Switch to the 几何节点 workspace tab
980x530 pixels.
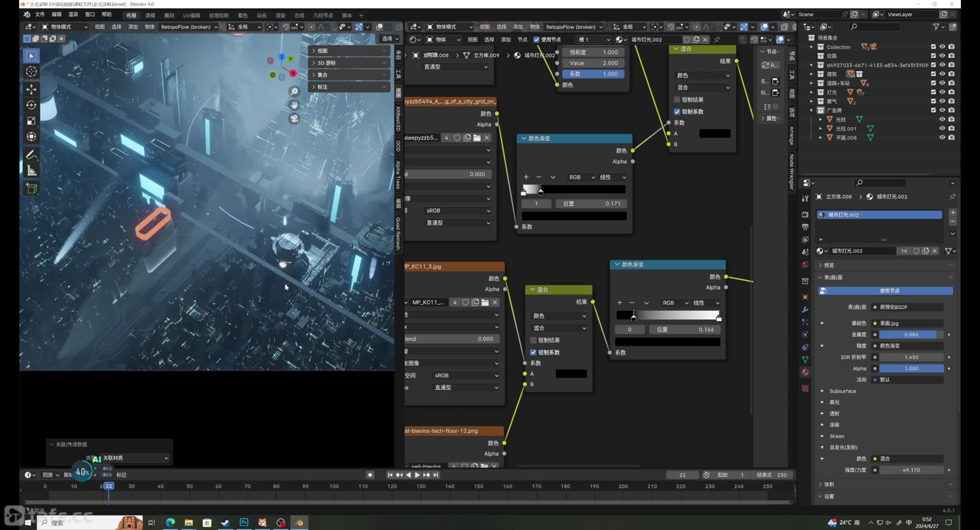coord(323,15)
